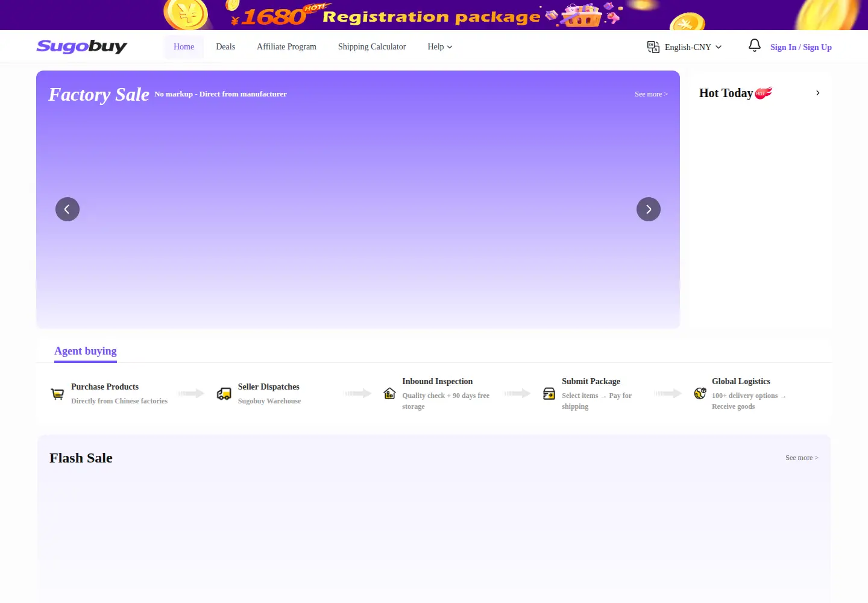
Task: Open the English-CNY language selector
Action: (x=693, y=47)
